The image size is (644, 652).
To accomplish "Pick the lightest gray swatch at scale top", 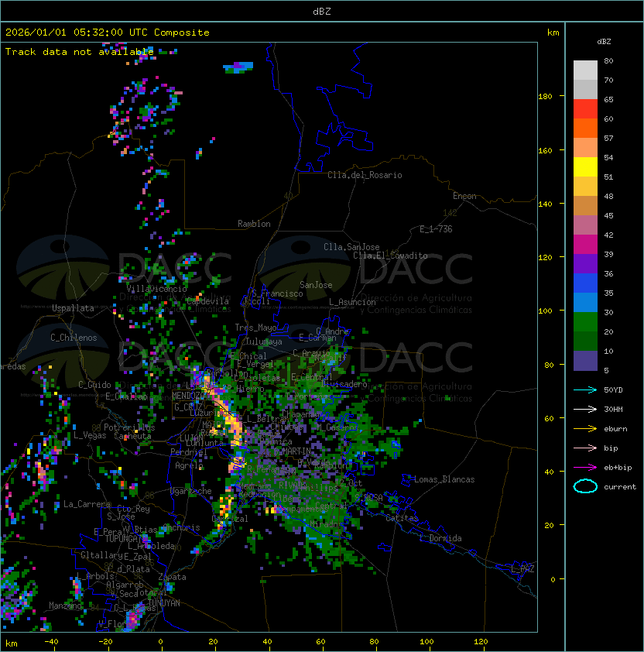I will pyautogui.click(x=585, y=70).
